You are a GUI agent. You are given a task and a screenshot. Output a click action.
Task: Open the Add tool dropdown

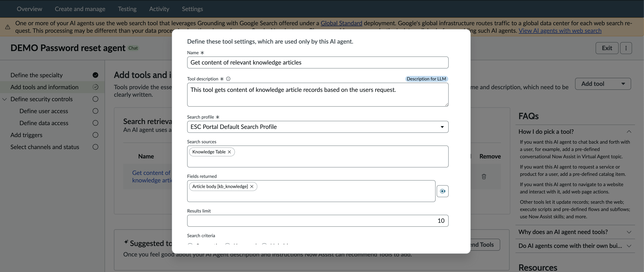[x=603, y=84]
